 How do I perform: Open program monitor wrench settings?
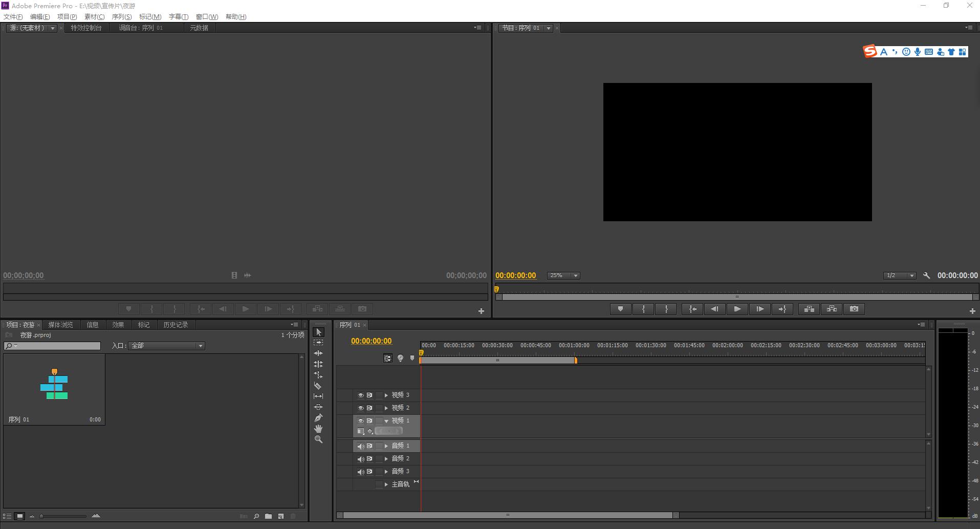pyautogui.click(x=926, y=276)
